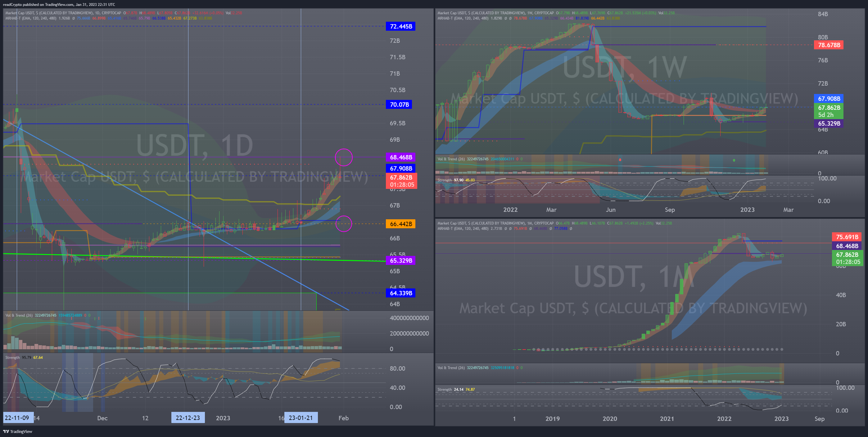Screen dimensions: 868x437
Task: Click the 40B price axis label on 1M chart
Action: tap(840, 295)
